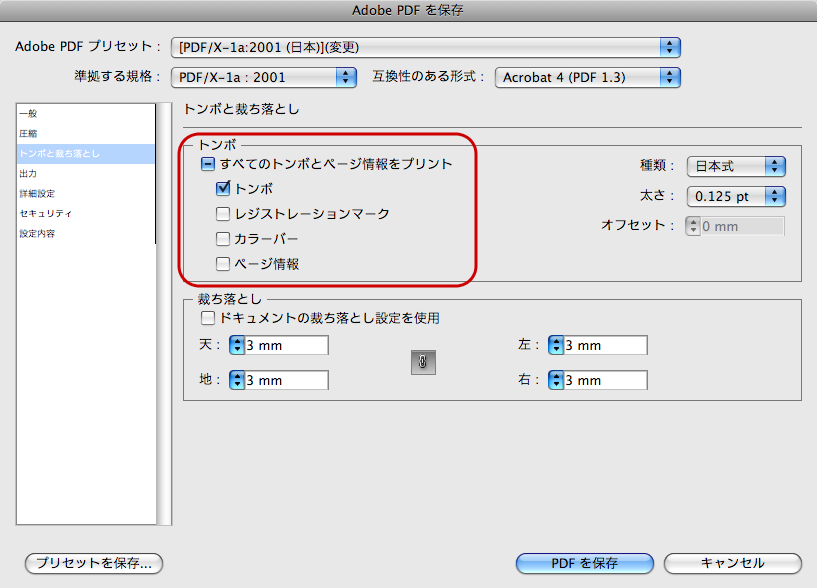Enable ページ情報 checkbox

[223, 264]
